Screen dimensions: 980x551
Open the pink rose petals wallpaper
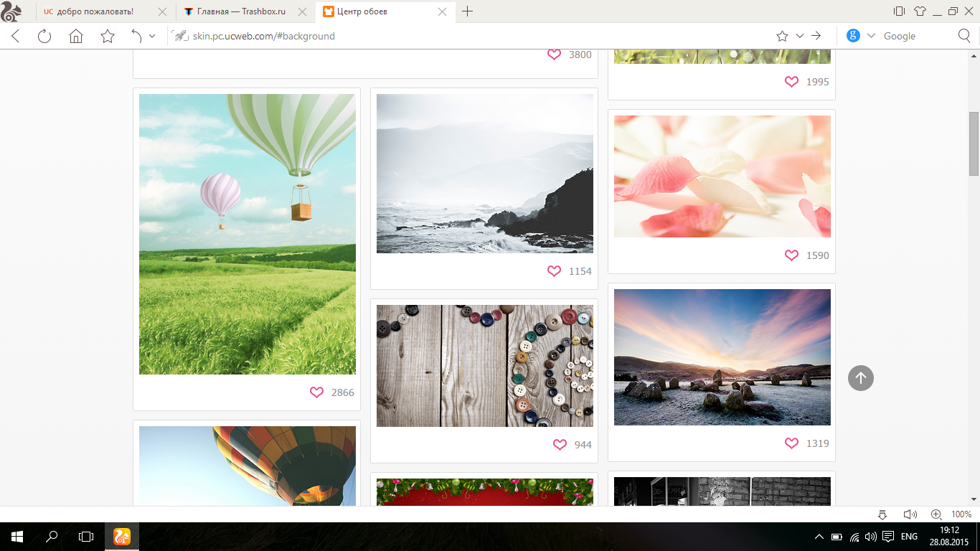[x=722, y=176]
